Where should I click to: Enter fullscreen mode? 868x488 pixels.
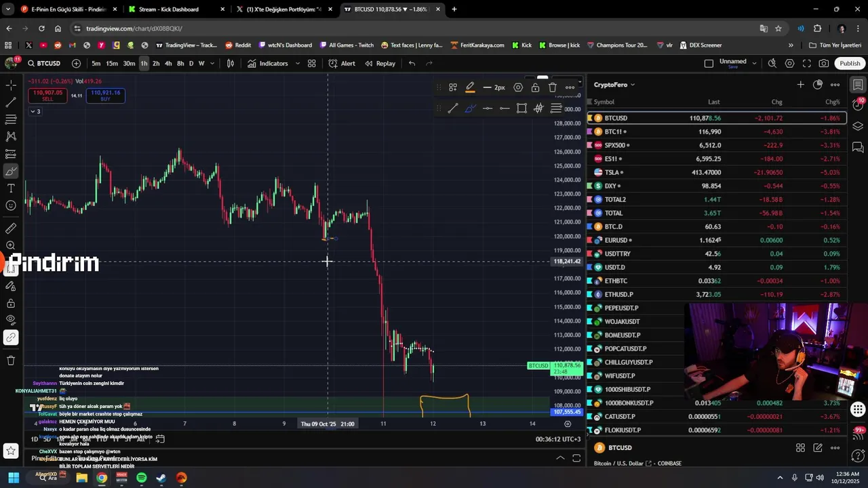(x=807, y=63)
